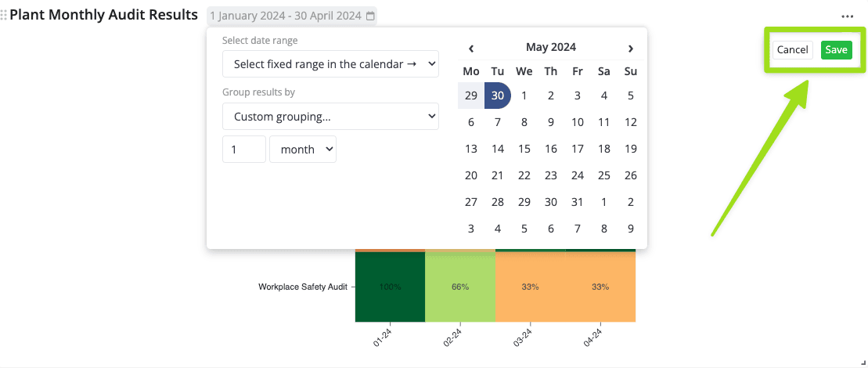Select 15 May in the calendar
The height and width of the screenshot is (368, 868).
(x=524, y=149)
